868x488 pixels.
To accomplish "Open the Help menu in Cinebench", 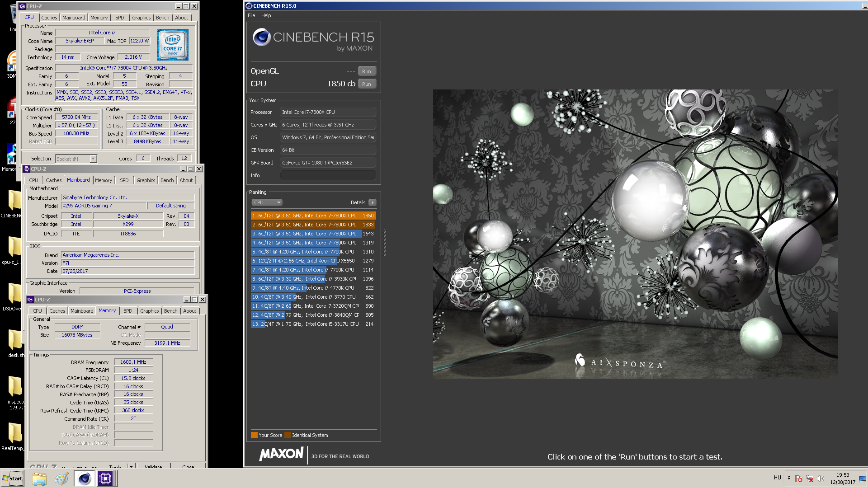I will [x=266, y=15].
